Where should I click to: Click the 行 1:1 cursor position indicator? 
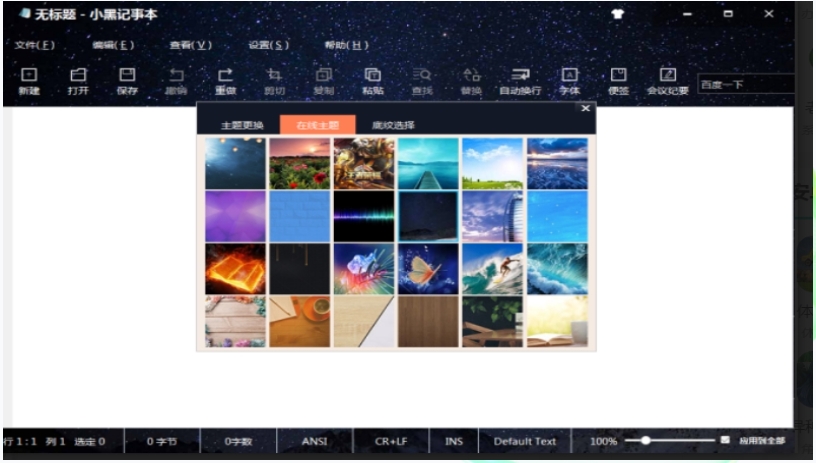tap(20, 441)
